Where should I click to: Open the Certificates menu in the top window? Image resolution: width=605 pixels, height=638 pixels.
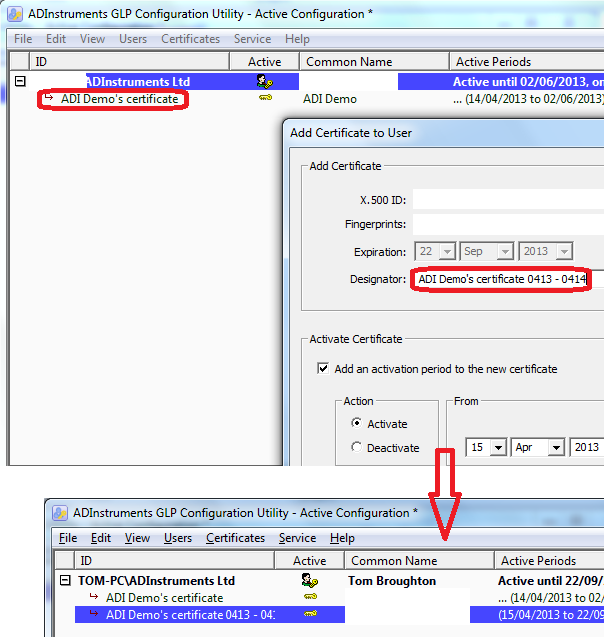click(190, 39)
